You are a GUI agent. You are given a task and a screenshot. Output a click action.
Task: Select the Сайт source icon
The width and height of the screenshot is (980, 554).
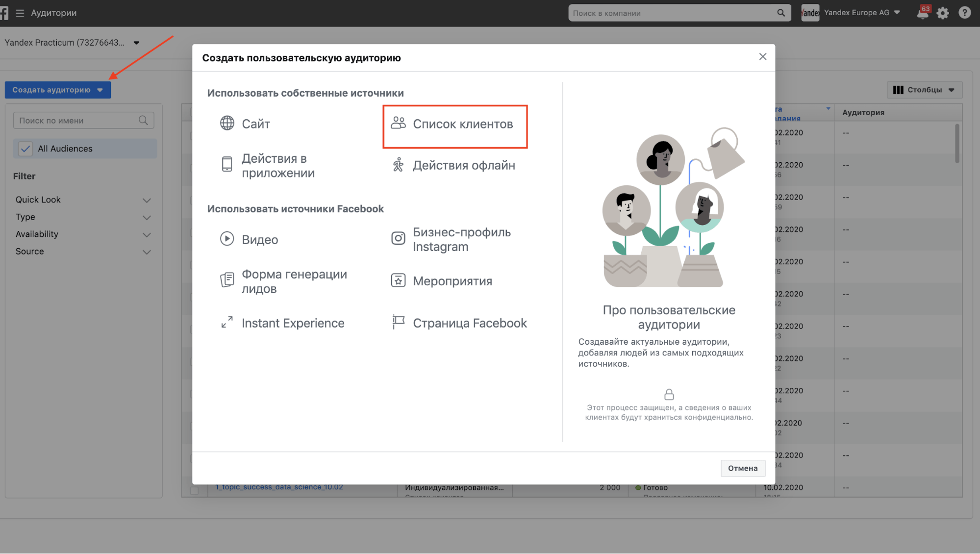[226, 124]
